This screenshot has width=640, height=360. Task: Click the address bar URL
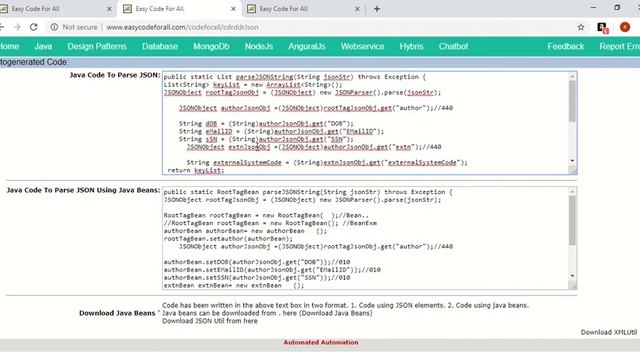(x=182, y=27)
